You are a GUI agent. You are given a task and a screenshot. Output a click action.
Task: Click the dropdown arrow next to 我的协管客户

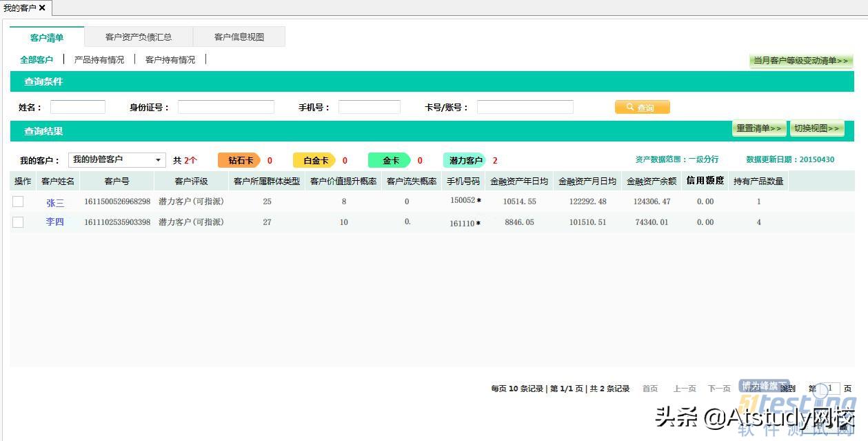pyautogui.click(x=158, y=159)
